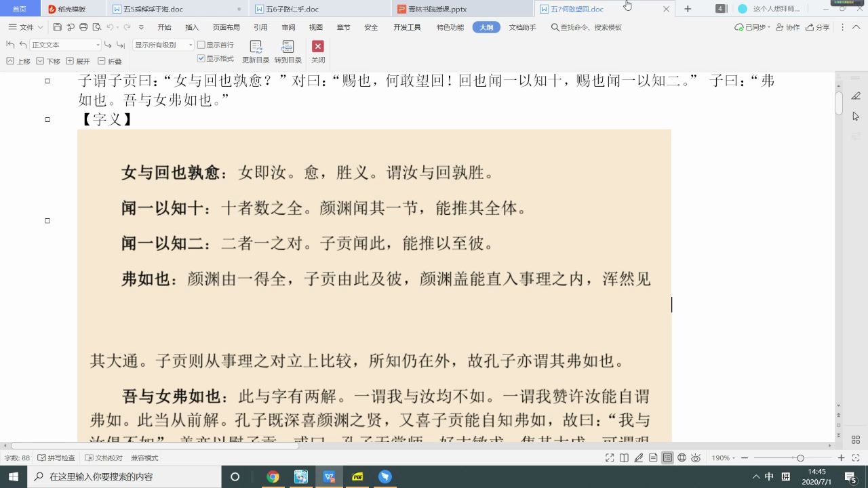This screenshot has width=868, height=488.
Task: Promote the outline level by one with left arrow
Action: [x=23, y=45]
